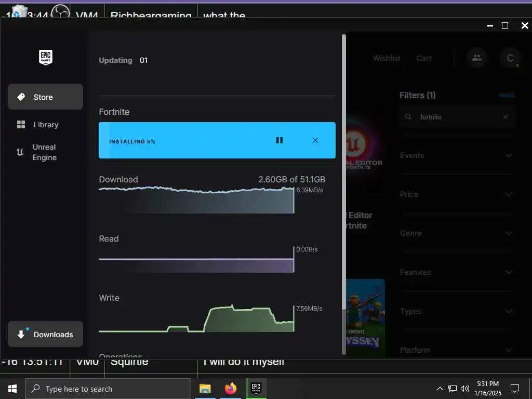
Task: Click the volume speaker tray icon
Action: (x=465, y=389)
